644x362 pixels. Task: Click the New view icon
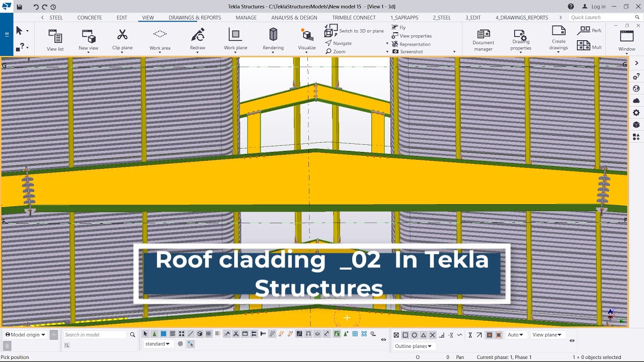[89, 37]
